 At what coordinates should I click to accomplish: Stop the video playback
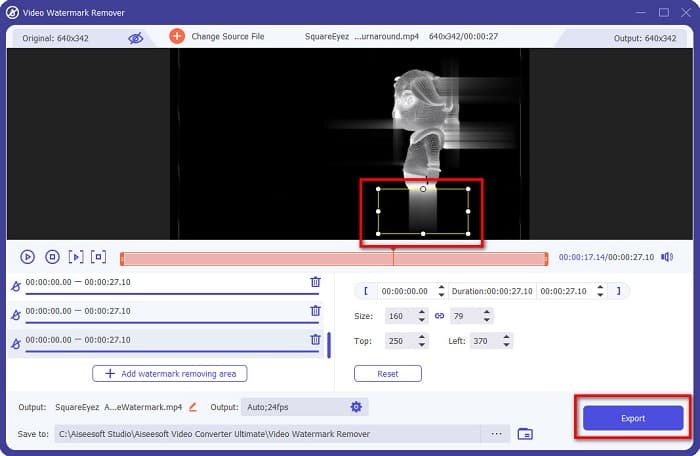(x=52, y=257)
